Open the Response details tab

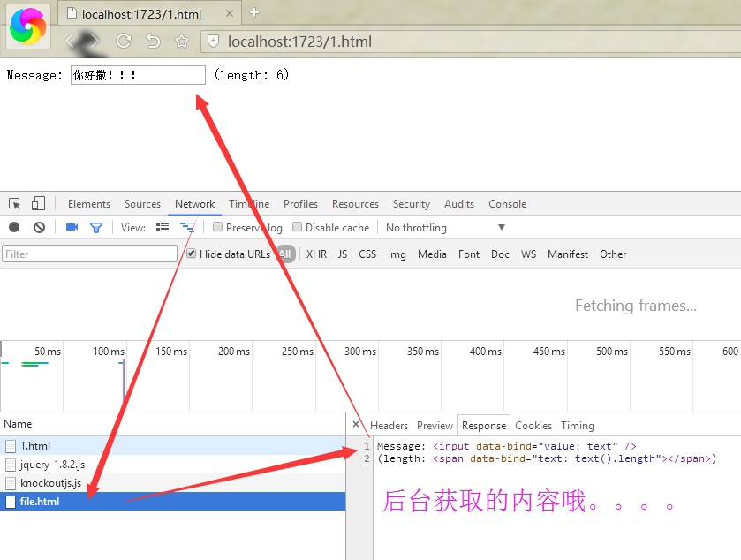[x=484, y=426]
